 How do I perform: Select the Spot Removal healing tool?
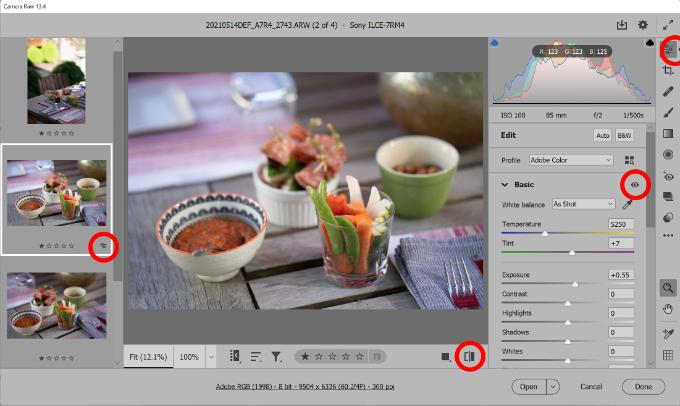click(x=668, y=91)
